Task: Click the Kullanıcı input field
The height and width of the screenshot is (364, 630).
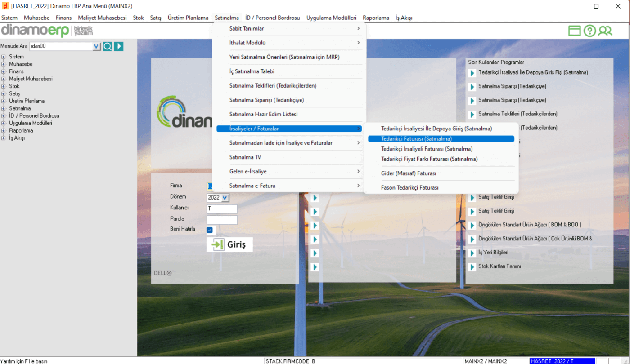Action: coord(222,209)
